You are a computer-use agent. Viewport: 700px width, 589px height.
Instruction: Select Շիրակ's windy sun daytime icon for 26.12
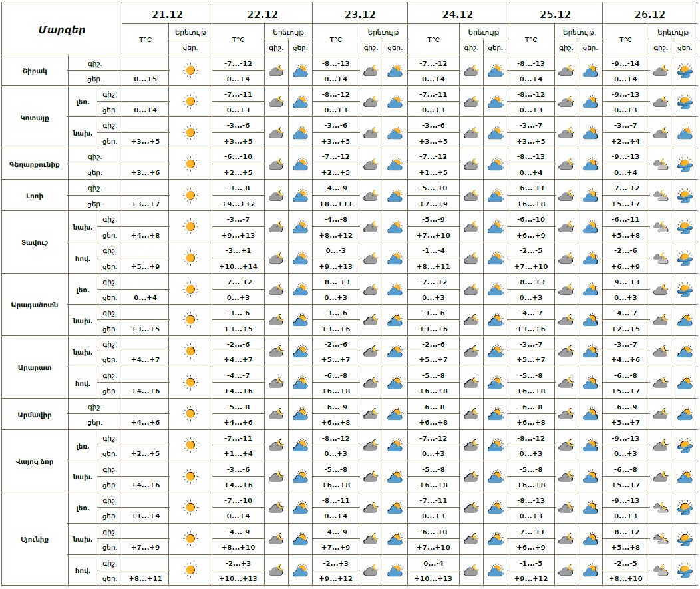[x=685, y=71]
